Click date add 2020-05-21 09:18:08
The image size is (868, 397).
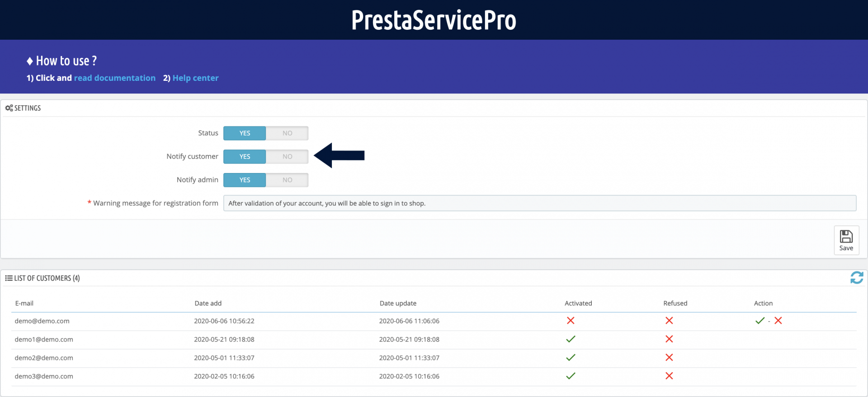(224, 340)
